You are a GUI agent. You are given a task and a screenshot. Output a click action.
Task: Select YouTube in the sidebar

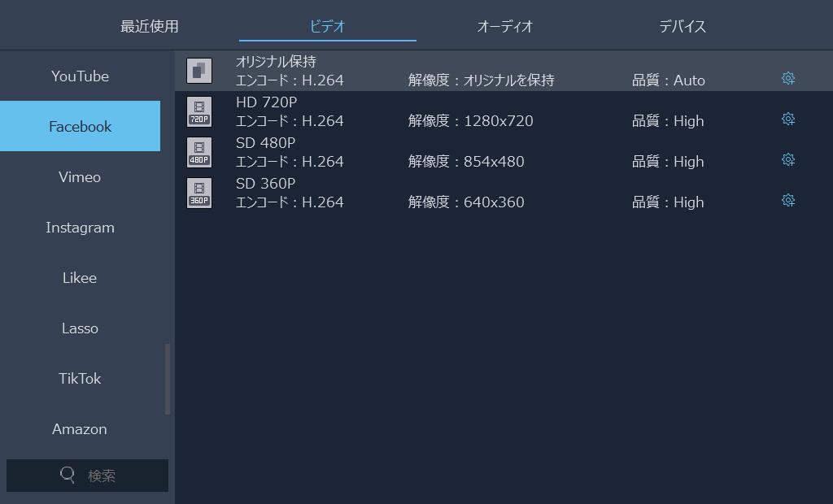pyautogui.click(x=81, y=76)
